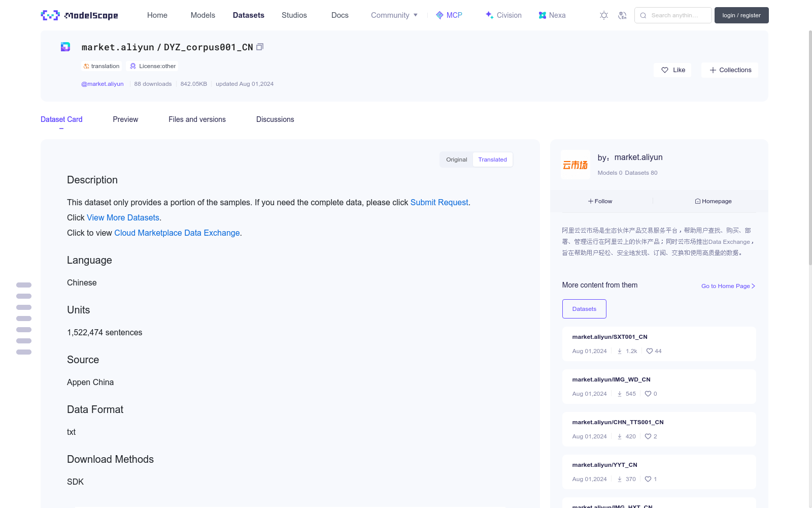
Task: Select the Discussions tab
Action: pyautogui.click(x=275, y=119)
